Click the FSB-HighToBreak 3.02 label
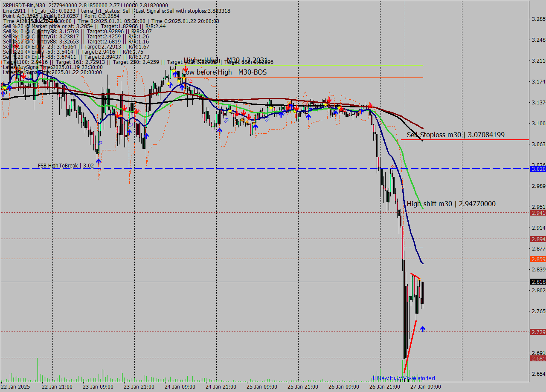This screenshot has width=546, height=392. coord(66,165)
